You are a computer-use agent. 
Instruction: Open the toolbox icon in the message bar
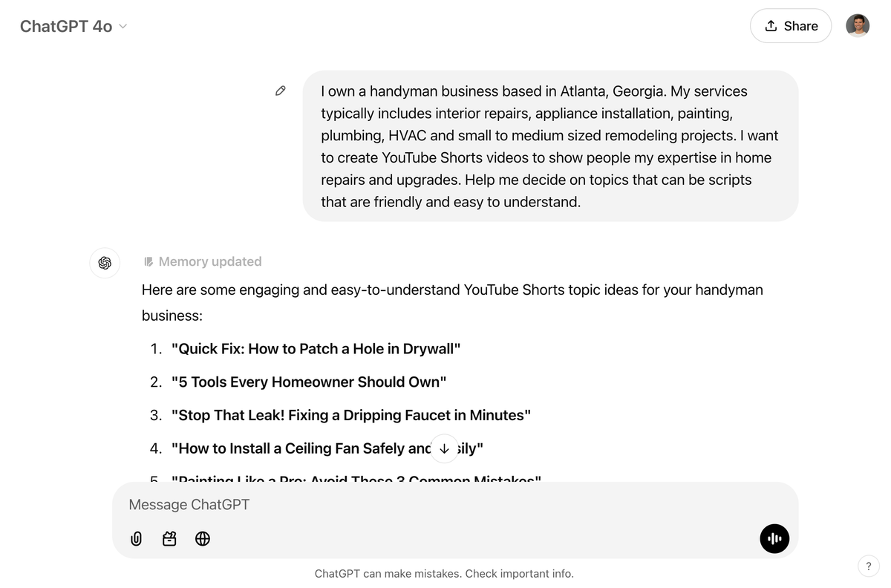tap(169, 538)
